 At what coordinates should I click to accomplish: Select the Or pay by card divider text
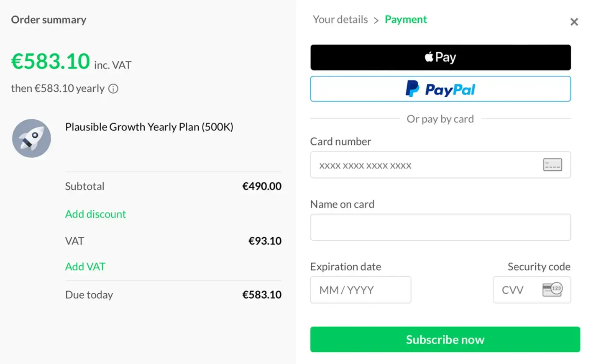pyautogui.click(x=440, y=119)
